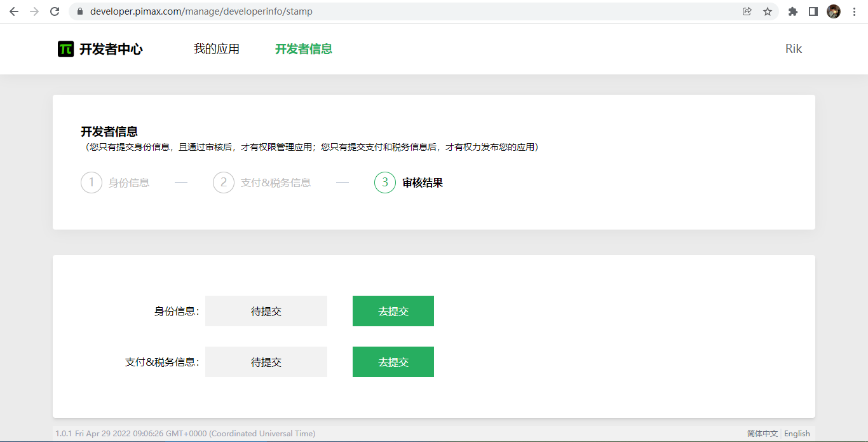The height and width of the screenshot is (442, 868).
Task: Switch language to English
Action: click(797, 434)
